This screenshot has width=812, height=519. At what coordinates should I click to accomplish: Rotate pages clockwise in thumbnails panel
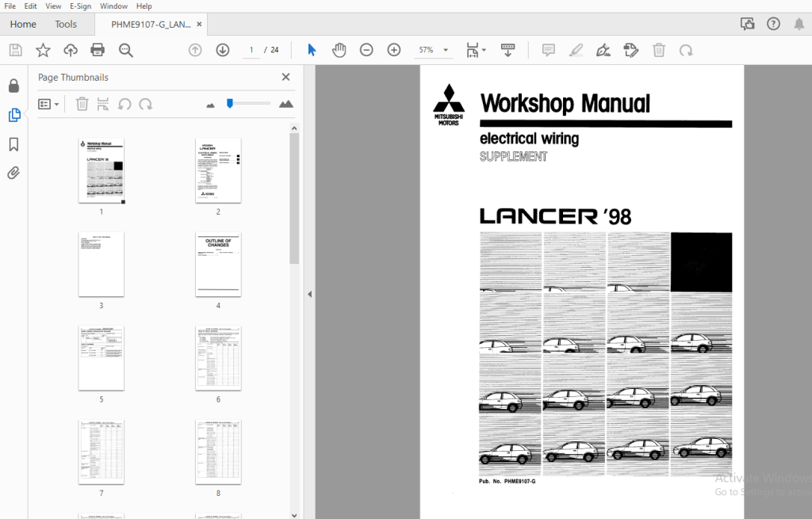tap(146, 105)
